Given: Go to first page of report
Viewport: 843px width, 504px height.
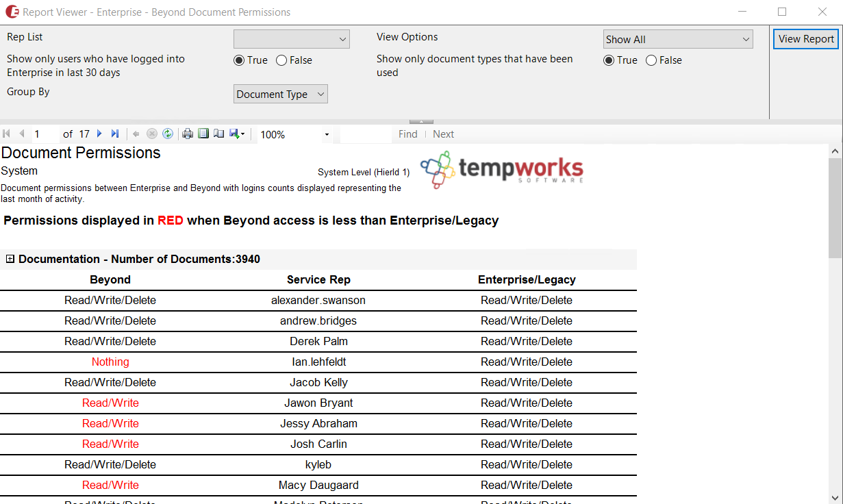Looking at the screenshot, I should tap(7, 134).
